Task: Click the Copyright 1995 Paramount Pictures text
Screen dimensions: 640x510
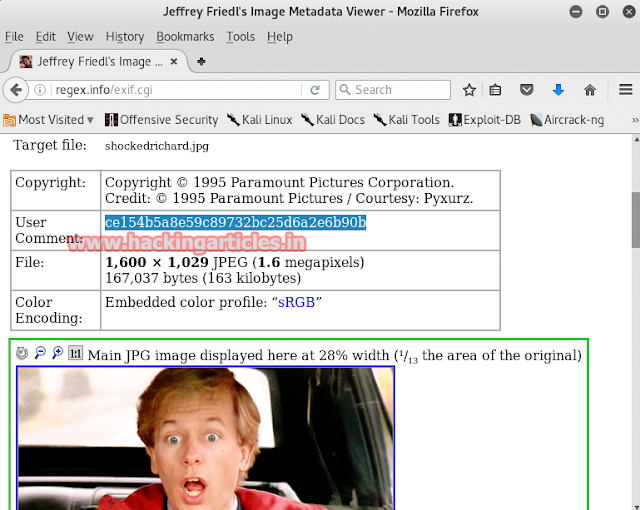Action: [x=280, y=182]
